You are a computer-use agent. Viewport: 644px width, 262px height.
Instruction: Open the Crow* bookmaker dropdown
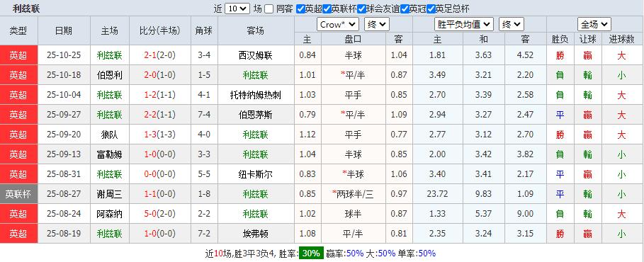338,25
